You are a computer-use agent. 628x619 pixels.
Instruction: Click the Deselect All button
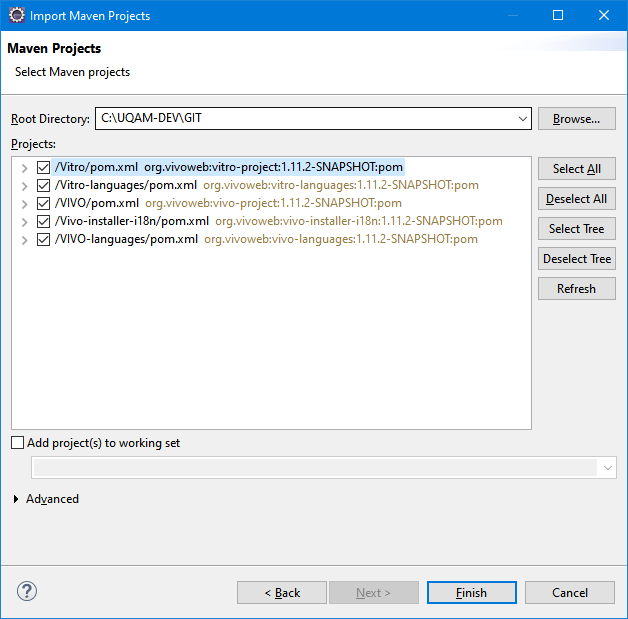pyautogui.click(x=576, y=199)
